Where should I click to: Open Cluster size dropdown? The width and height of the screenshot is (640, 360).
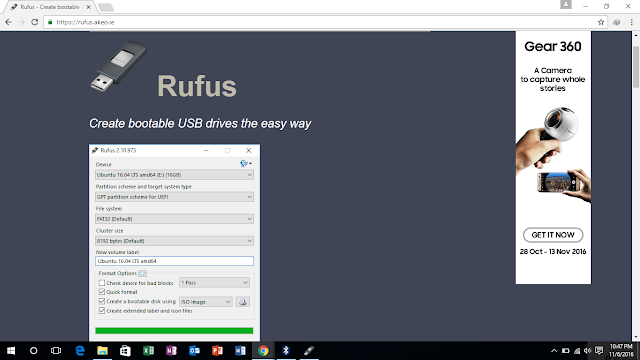click(174, 241)
